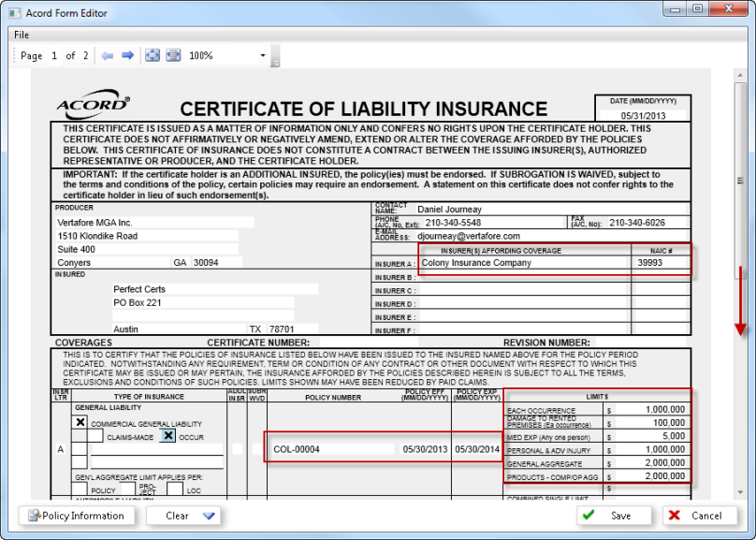Click the scrollbar down arrow
The width and height of the screenshot is (756, 540).
[x=741, y=490]
